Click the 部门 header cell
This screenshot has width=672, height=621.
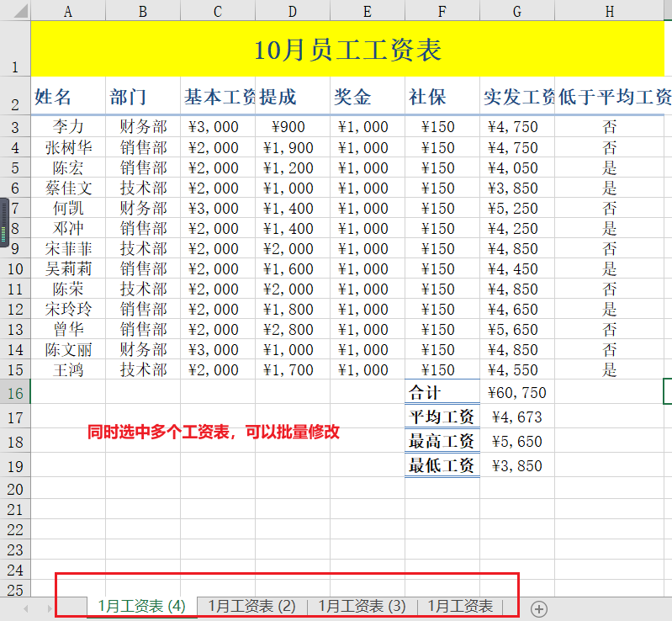[143, 96]
